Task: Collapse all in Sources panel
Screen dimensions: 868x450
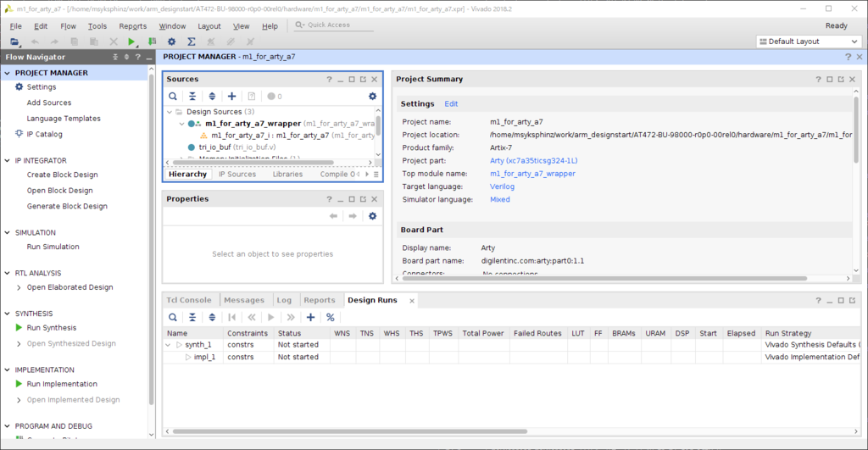Action: pos(192,97)
